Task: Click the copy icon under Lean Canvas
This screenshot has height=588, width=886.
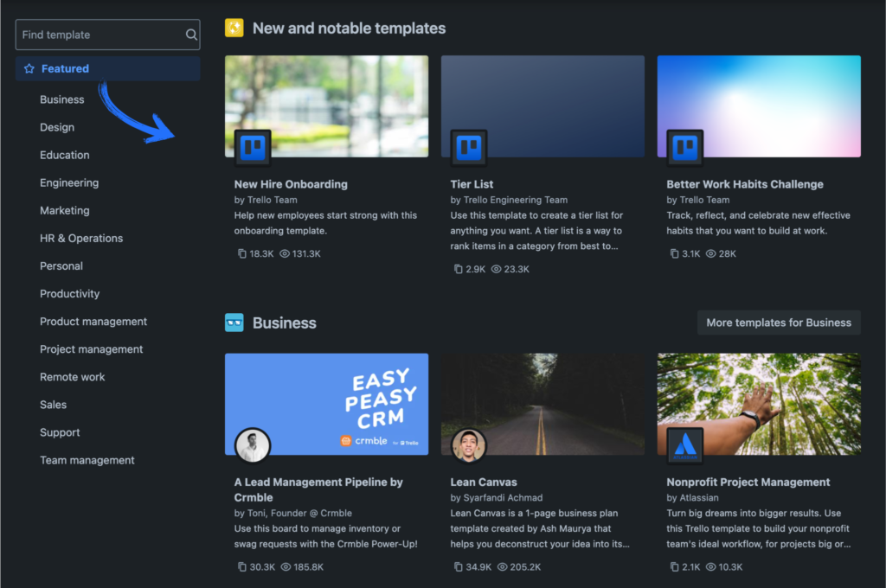Action: pyautogui.click(x=459, y=566)
